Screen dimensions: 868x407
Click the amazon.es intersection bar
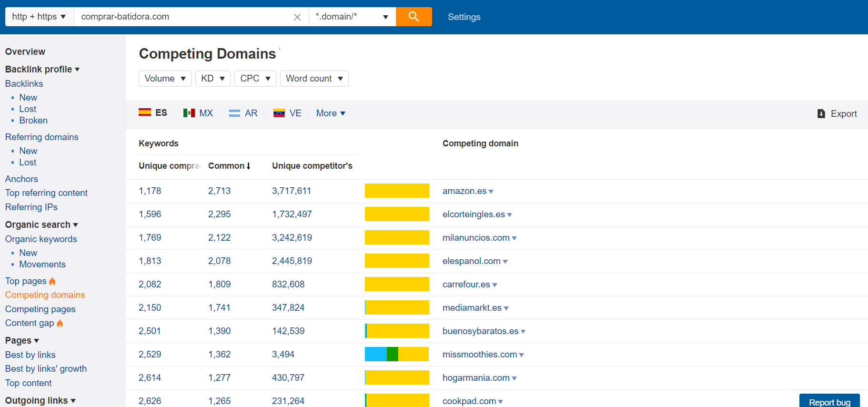[x=397, y=191]
